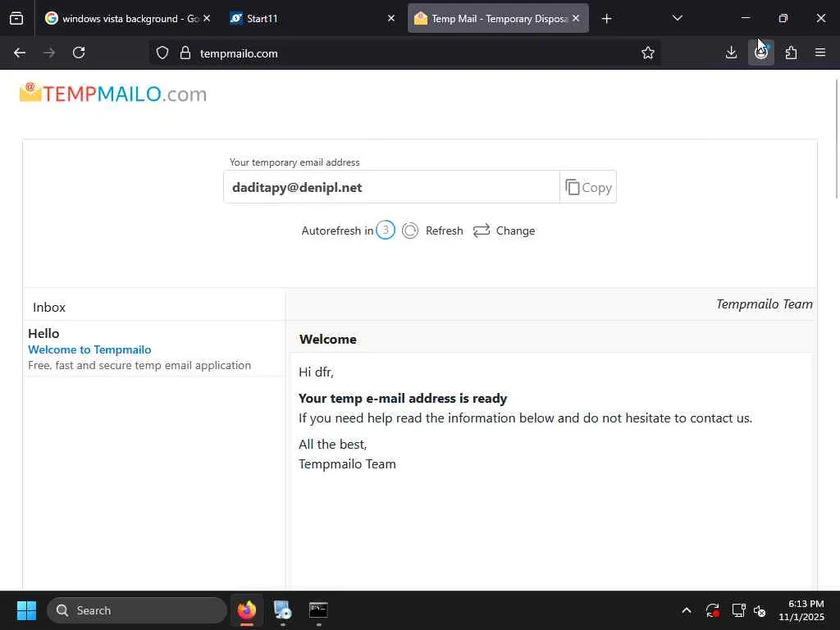Show hidden system tray icons
The width and height of the screenshot is (840, 630).
(x=687, y=610)
